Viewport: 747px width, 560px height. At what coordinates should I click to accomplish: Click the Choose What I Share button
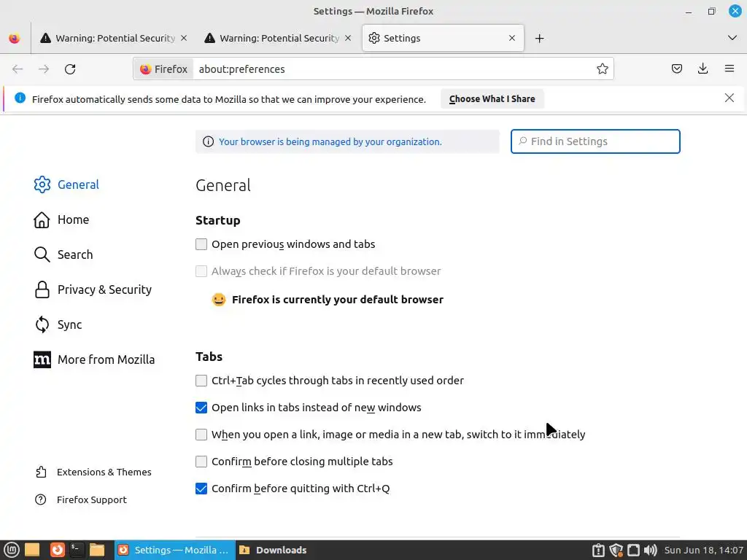[492, 99]
